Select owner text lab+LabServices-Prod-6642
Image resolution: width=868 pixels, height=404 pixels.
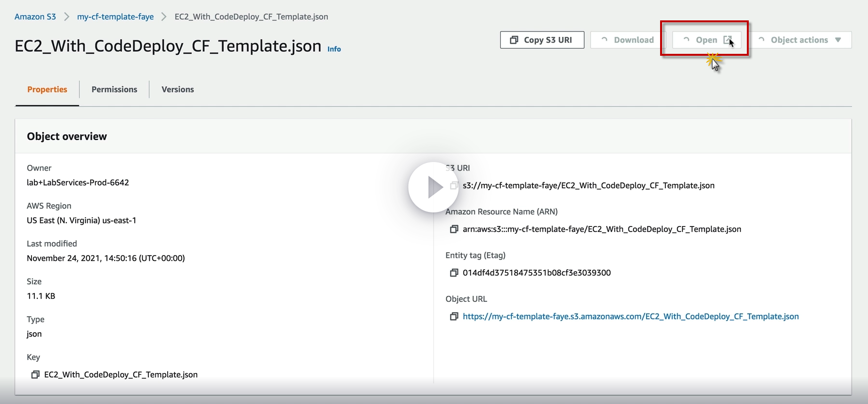point(78,182)
